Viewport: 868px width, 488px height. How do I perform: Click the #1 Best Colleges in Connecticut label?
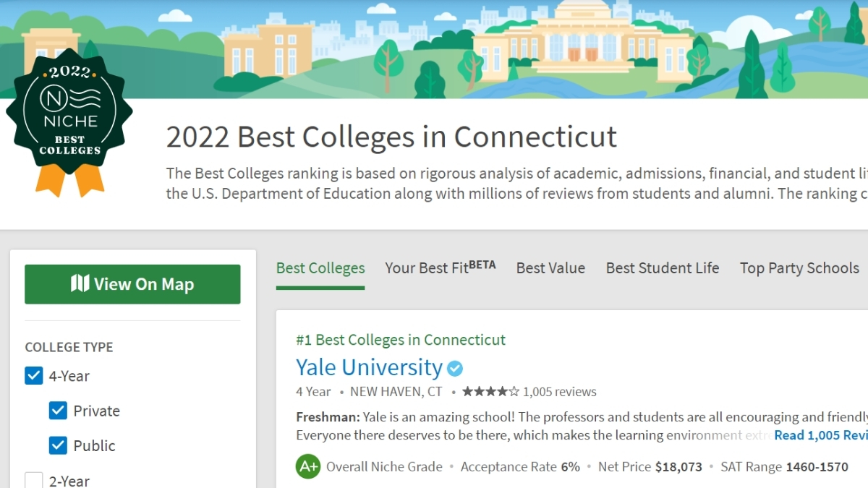401,340
